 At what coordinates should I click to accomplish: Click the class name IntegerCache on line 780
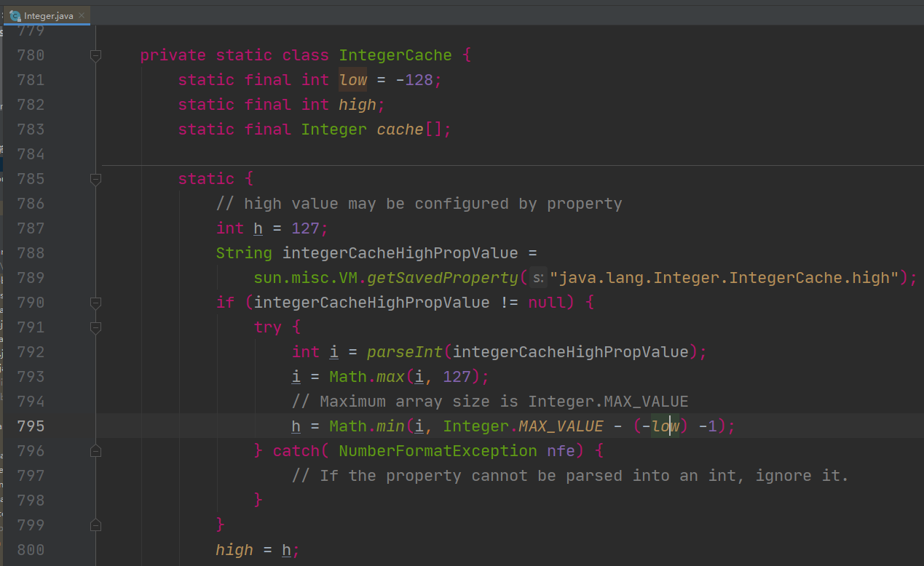click(x=395, y=55)
